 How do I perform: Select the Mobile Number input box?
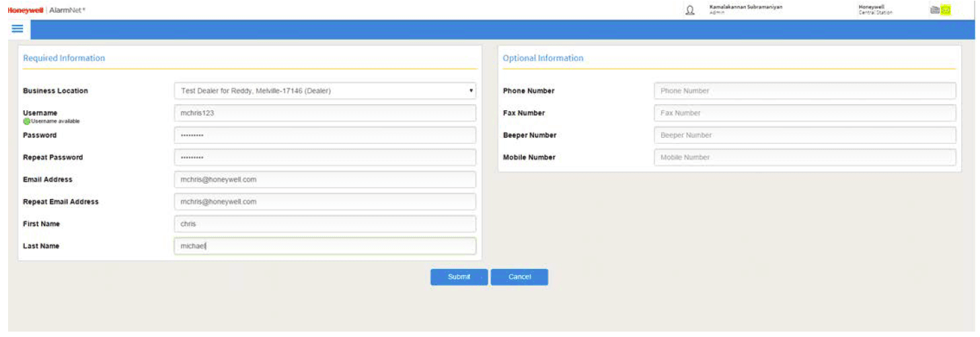point(804,157)
